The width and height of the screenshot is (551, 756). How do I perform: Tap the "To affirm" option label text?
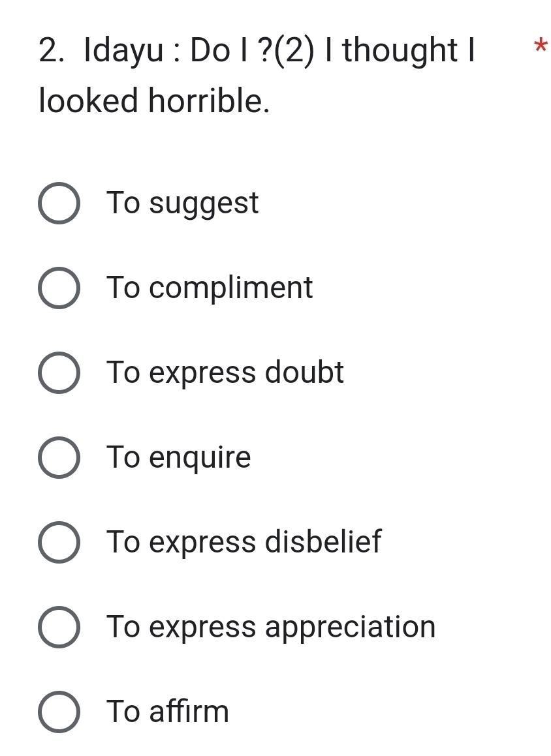tap(168, 712)
